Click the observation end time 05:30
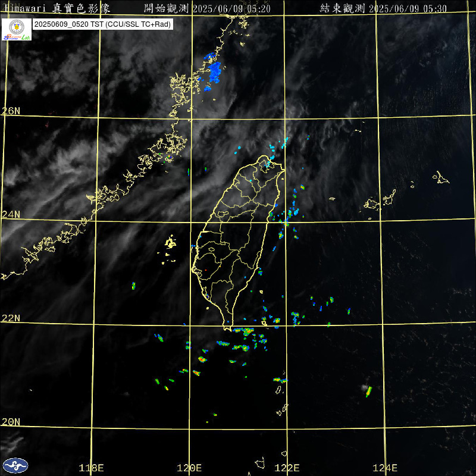Viewport: 476px width, 476px height. click(435, 8)
